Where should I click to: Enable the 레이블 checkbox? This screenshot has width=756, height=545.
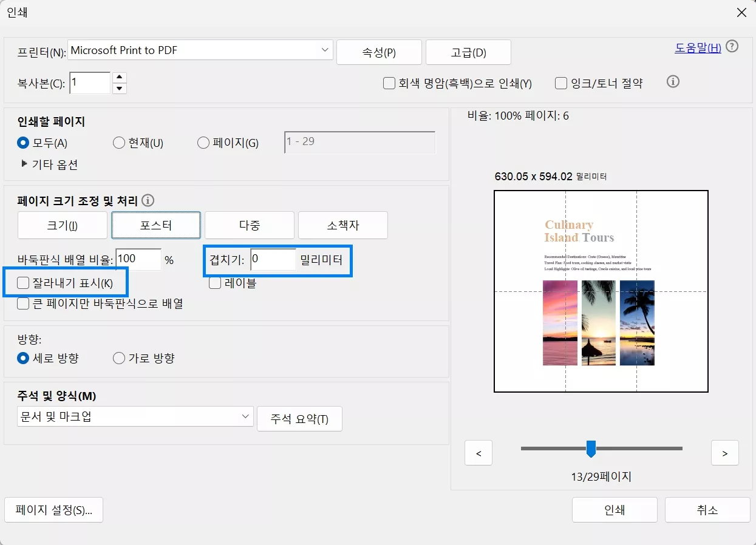click(x=215, y=283)
